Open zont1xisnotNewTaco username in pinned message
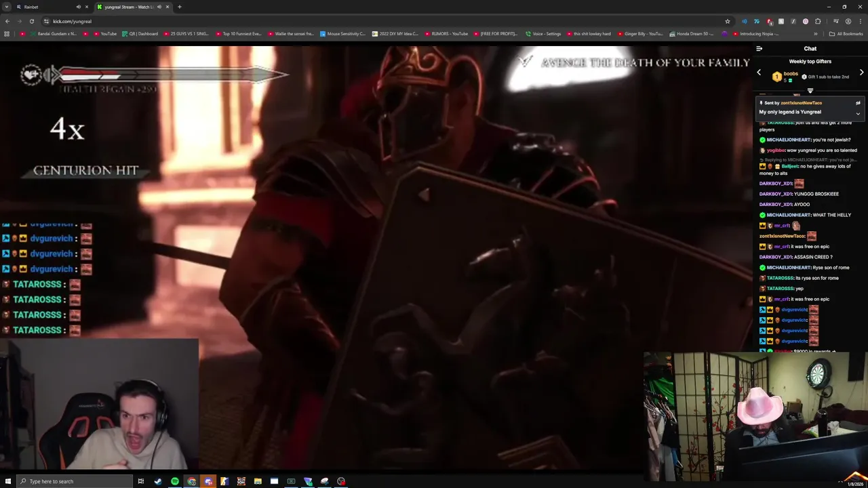868x488 pixels. (801, 103)
